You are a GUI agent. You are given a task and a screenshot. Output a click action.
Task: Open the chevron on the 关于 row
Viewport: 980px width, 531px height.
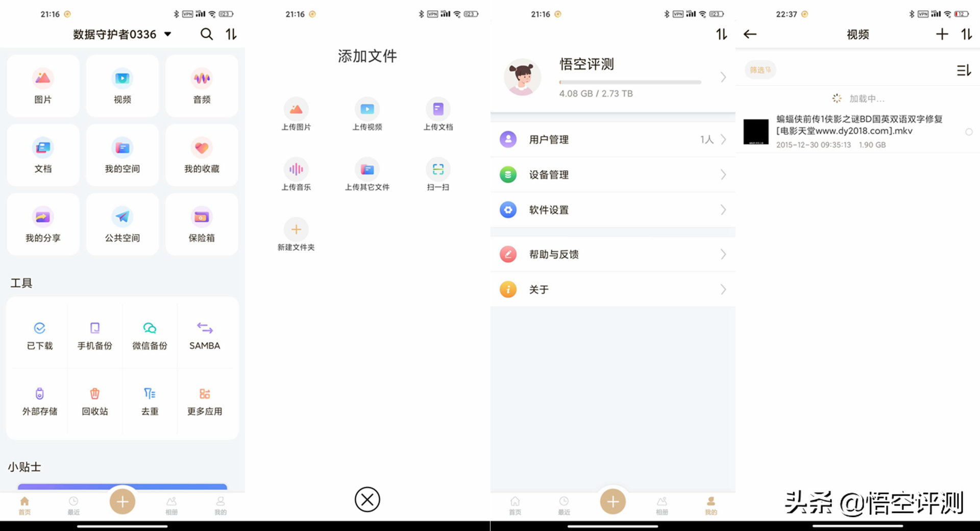723,289
